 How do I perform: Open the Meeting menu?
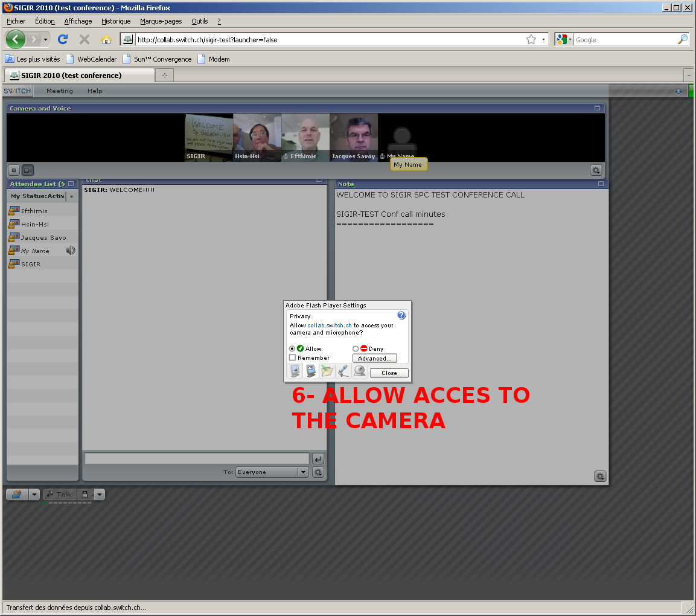59,91
